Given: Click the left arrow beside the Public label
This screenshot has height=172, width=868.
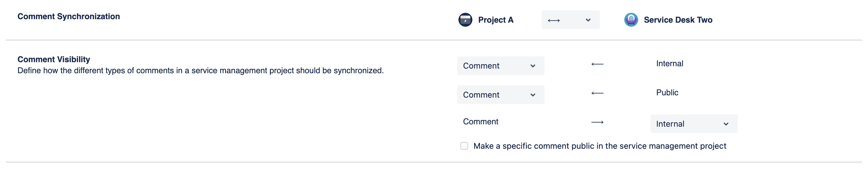Looking at the screenshot, I should (597, 93).
